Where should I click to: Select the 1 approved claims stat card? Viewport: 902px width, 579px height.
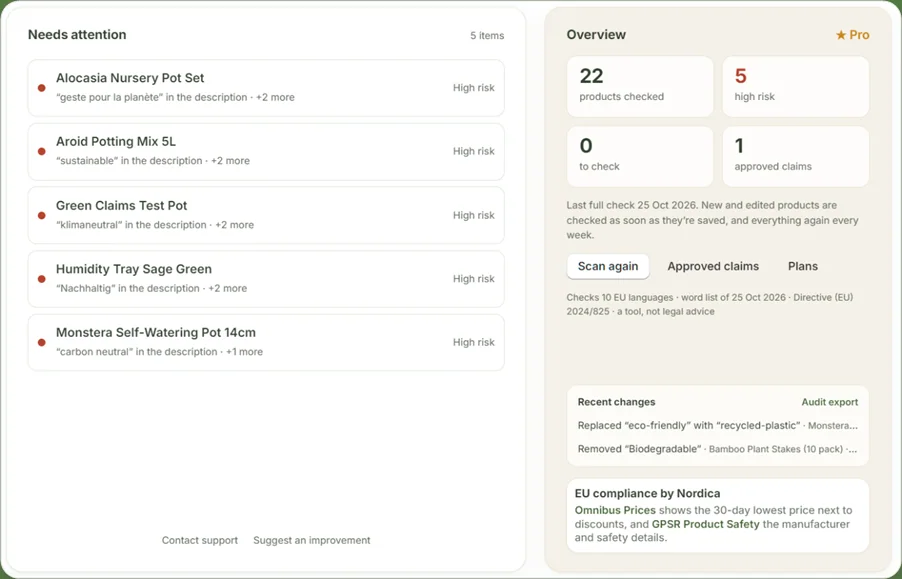[x=796, y=156]
